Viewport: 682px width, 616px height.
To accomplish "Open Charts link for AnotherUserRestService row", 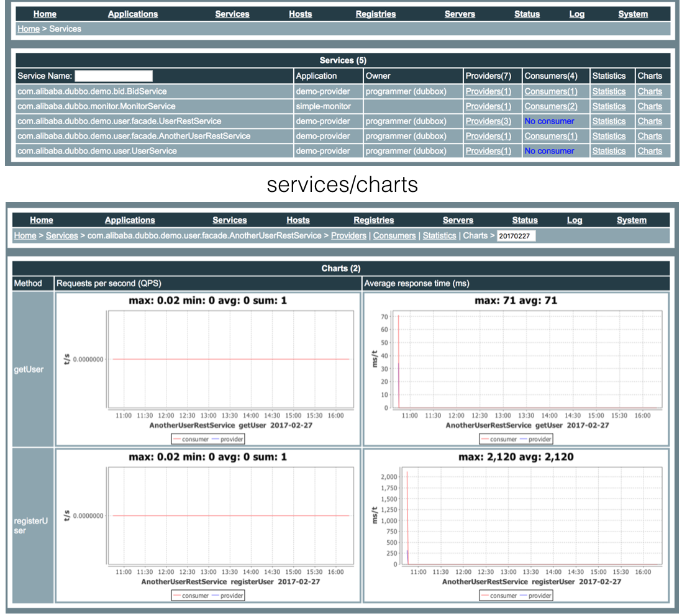I will 650,136.
